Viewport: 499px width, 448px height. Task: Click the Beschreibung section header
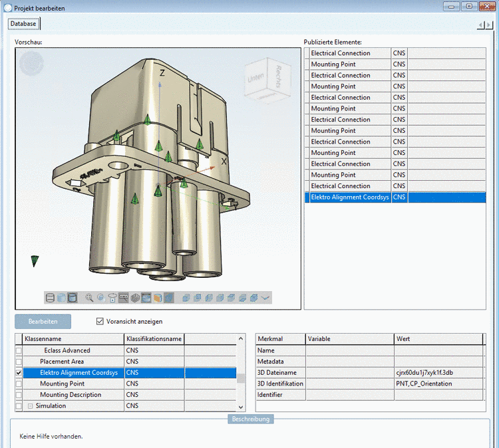coord(249,419)
